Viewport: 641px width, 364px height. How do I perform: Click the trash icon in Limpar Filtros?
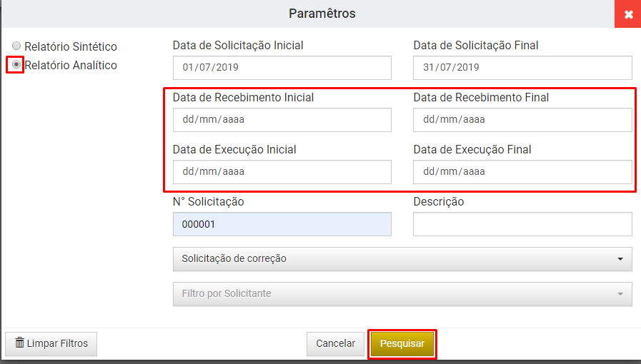19,343
